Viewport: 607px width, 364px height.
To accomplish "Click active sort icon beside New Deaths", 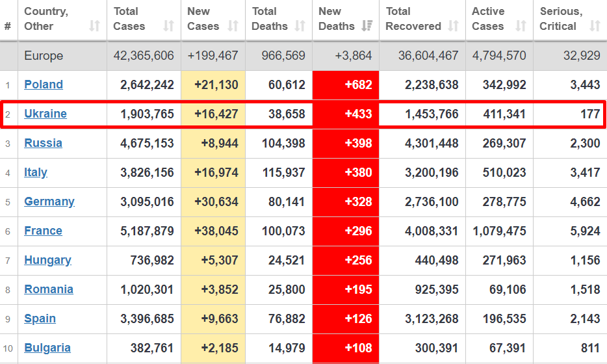I will click(367, 26).
